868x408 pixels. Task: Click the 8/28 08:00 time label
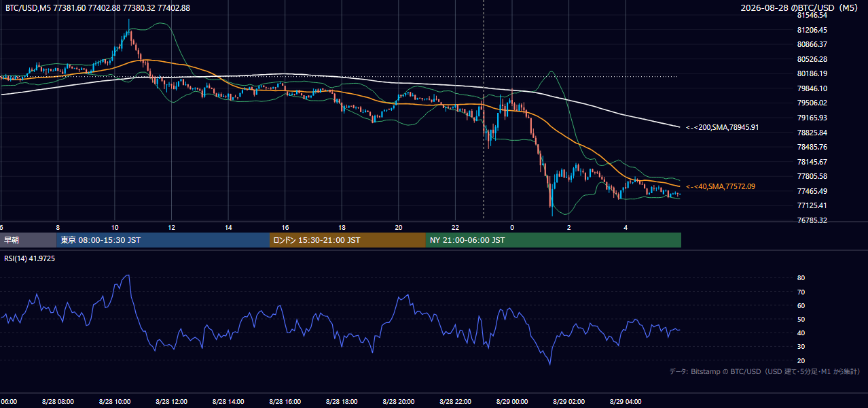pos(58,401)
